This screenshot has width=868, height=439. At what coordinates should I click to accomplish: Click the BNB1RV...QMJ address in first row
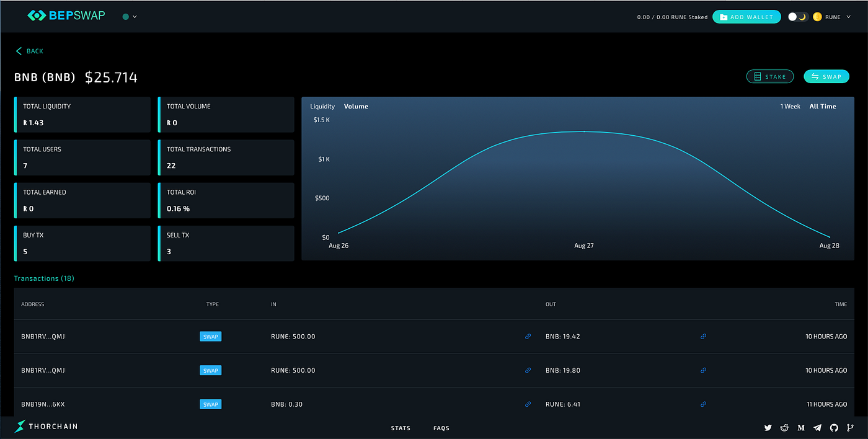(x=43, y=337)
